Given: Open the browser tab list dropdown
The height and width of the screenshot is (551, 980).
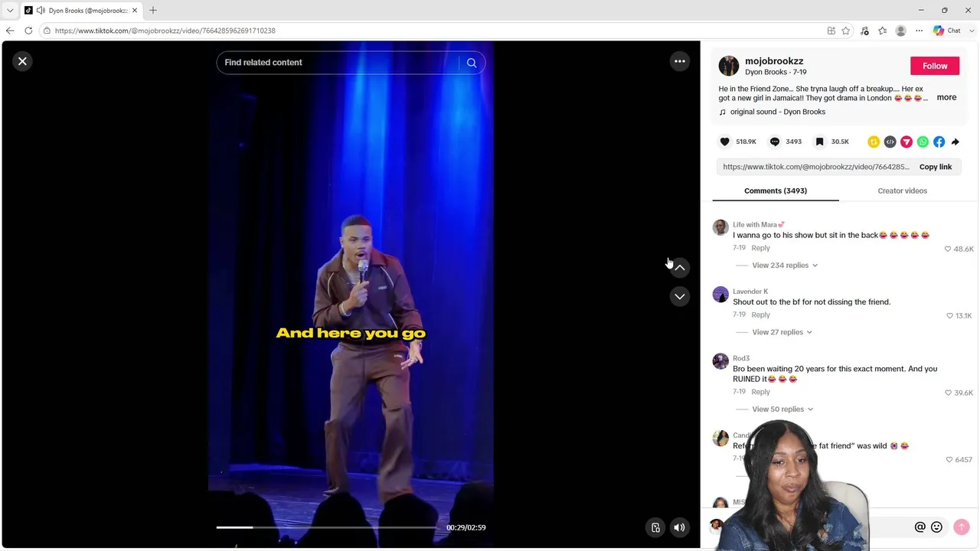Looking at the screenshot, I should click(x=10, y=10).
